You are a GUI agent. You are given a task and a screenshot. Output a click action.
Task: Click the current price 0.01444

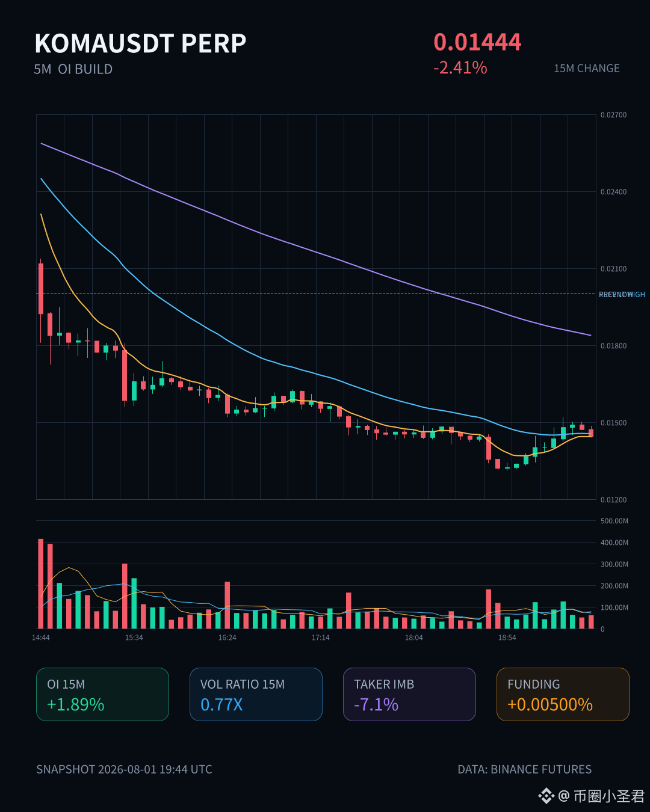pyautogui.click(x=477, y=42)
